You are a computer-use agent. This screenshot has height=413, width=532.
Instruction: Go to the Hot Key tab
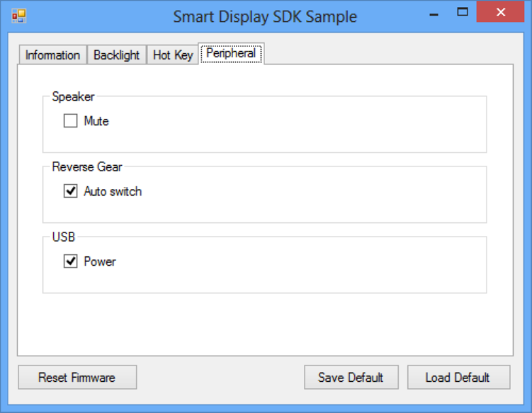(x=173, y=55)
